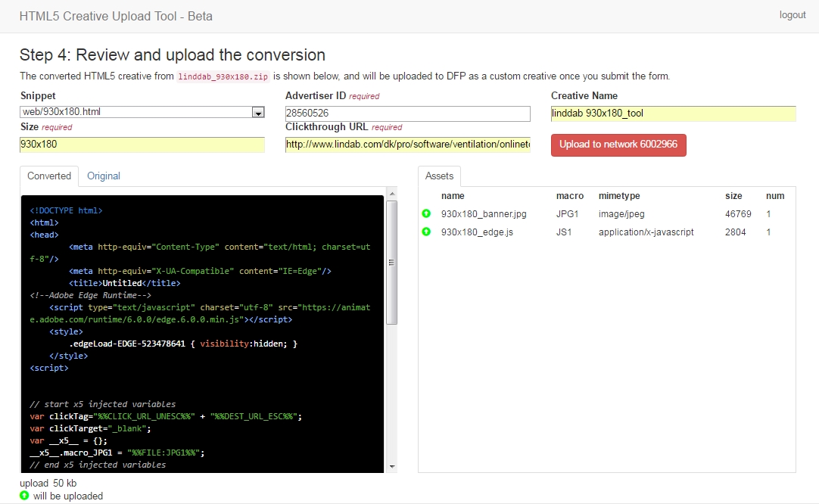Screen dimensions: 819x504
Task: Click the Step 4 heading
Action: tap(173, 54)
